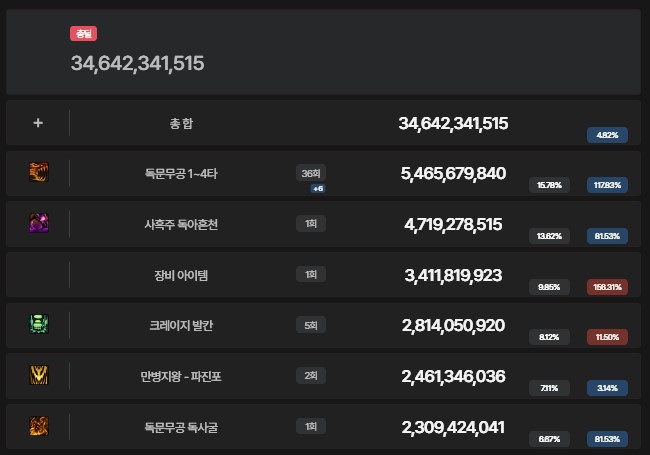Click the 36회 hit count badge

tap(311, 173)
